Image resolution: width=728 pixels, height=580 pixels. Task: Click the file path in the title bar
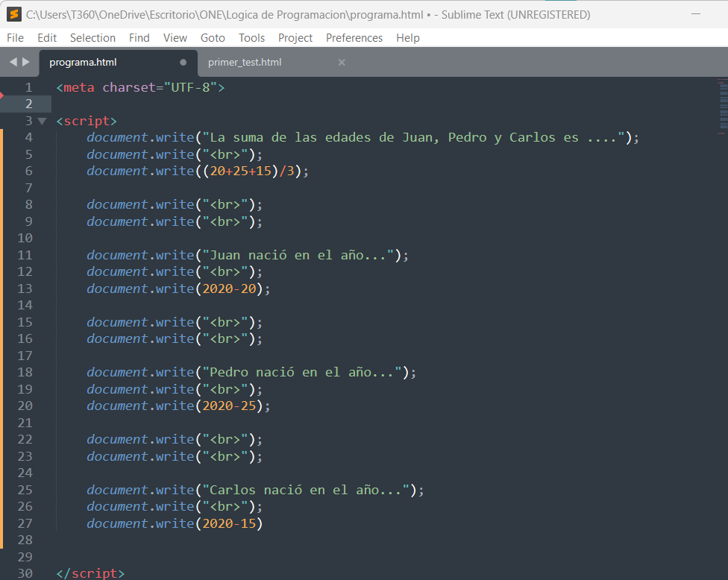[x=225, y=15]
